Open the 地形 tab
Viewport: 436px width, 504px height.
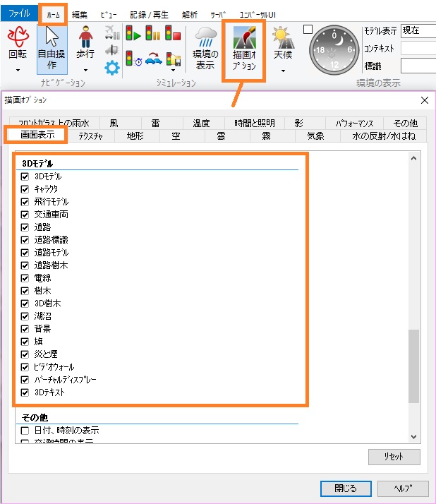(135, 136)
